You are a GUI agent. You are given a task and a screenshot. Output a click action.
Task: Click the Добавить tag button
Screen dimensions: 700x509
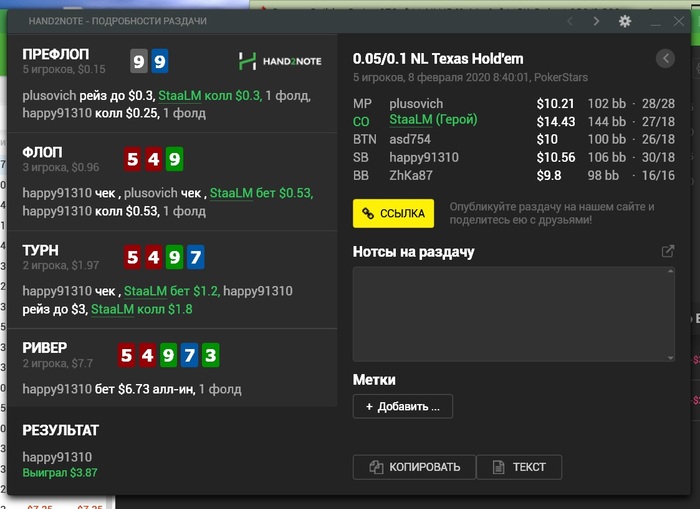click(403, 406)
